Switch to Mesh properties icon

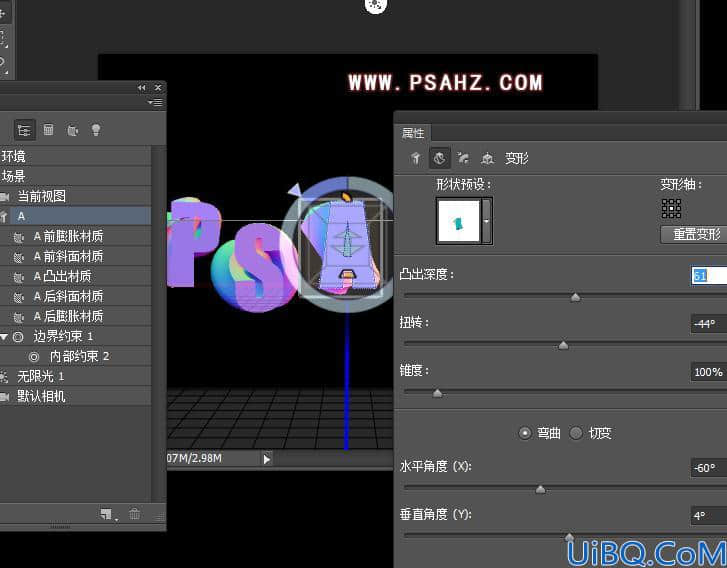point(416,159)
